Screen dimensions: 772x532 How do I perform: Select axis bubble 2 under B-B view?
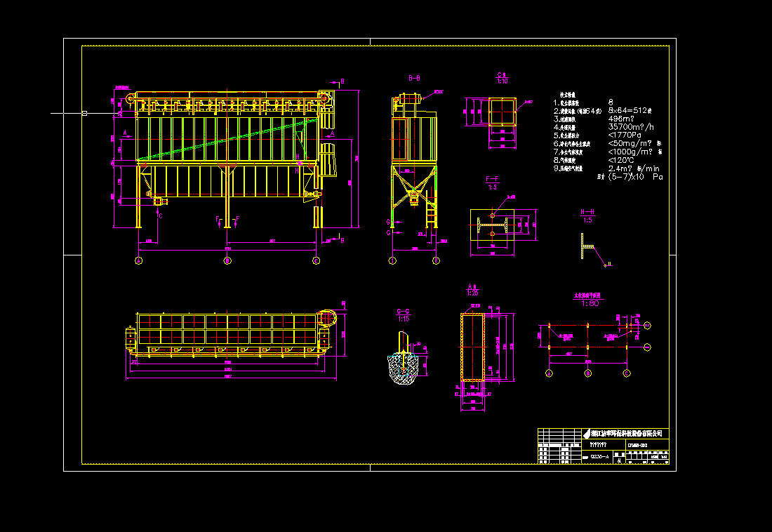coord(436,260)
